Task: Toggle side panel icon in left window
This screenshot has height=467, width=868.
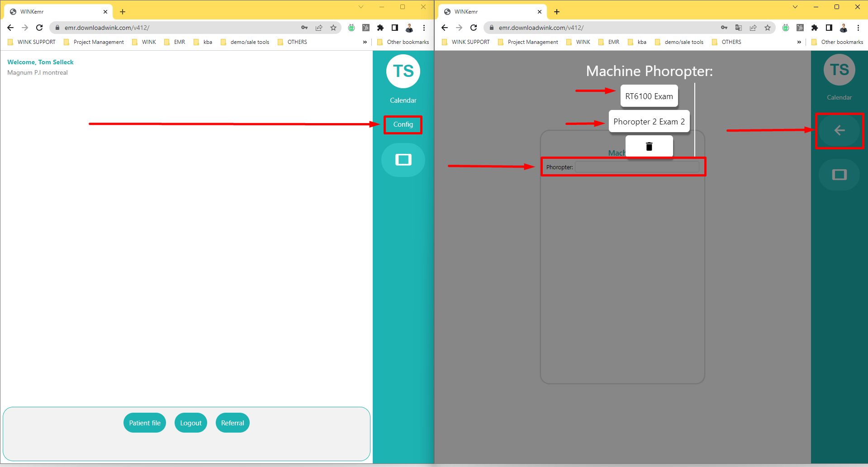Action: pyautogui.click(x=395, y=28)
